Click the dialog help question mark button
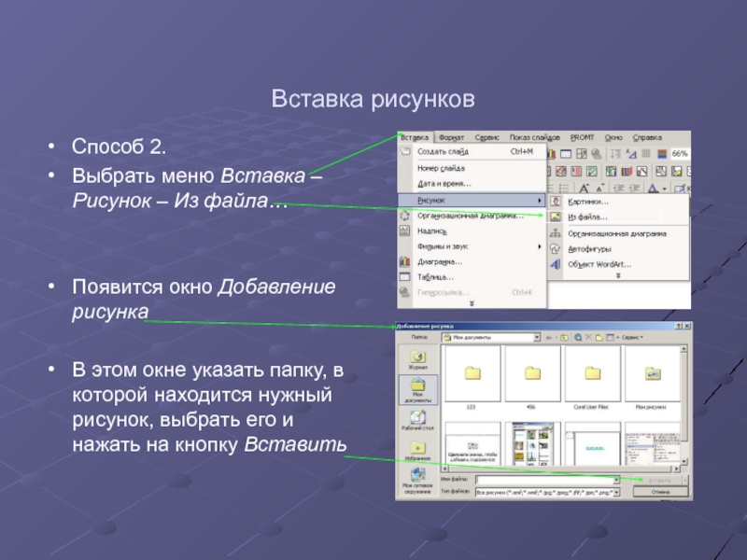The image size is (747, 560). pos(679,326)
